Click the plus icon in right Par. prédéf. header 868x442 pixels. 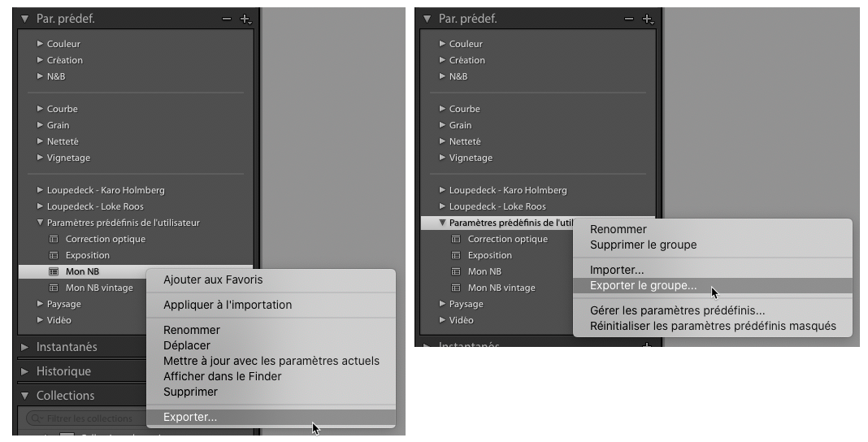click(647, 19)
